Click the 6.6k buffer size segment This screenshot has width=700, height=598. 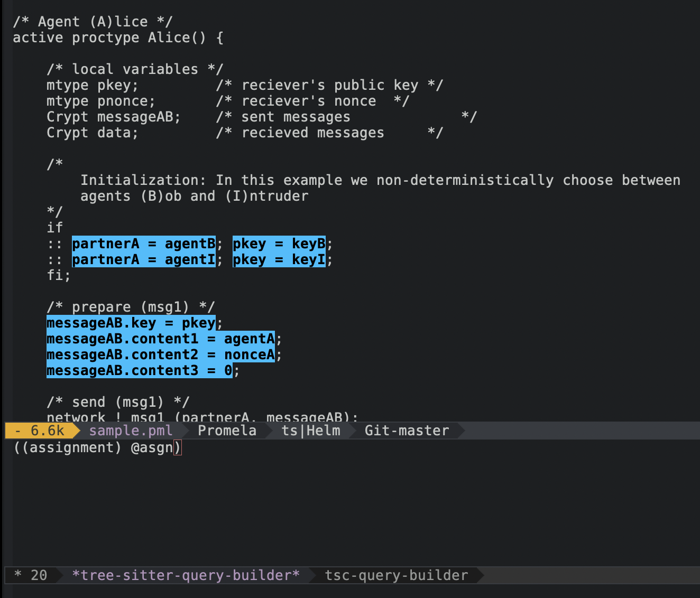click(47, 431)
